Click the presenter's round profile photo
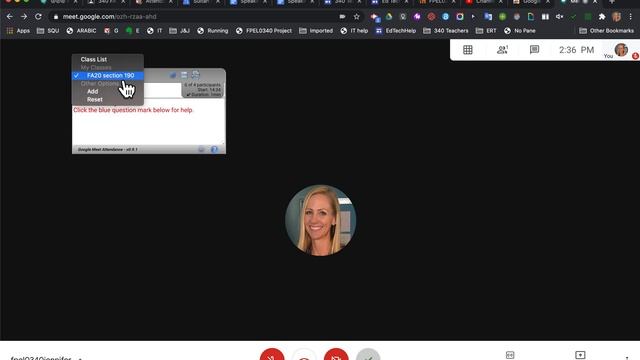The width and height of the screenshot is (640, 360). tap(320, 220)
